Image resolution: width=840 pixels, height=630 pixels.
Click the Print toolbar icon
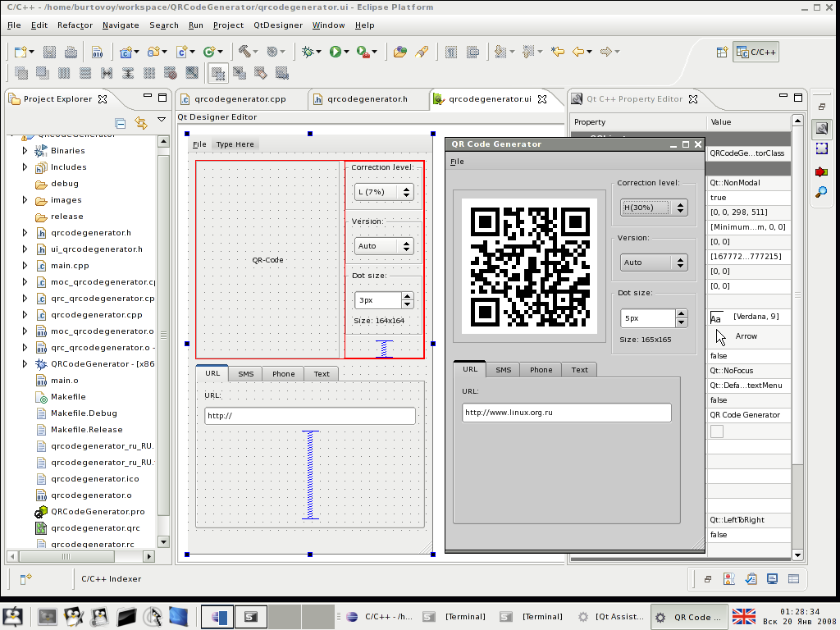(x=71, y=52)
